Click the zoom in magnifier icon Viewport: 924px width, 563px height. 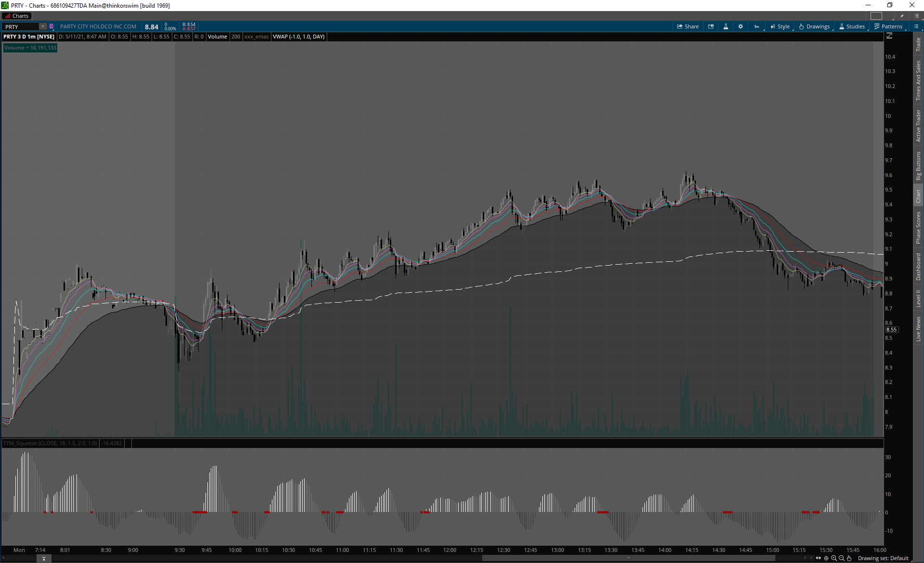tap(834, 558)
